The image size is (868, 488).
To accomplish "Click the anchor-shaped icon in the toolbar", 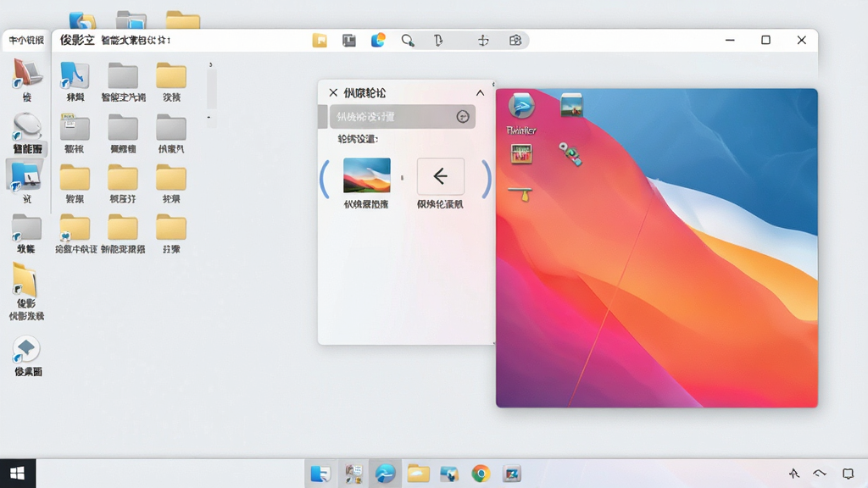I will pos(483,41).
